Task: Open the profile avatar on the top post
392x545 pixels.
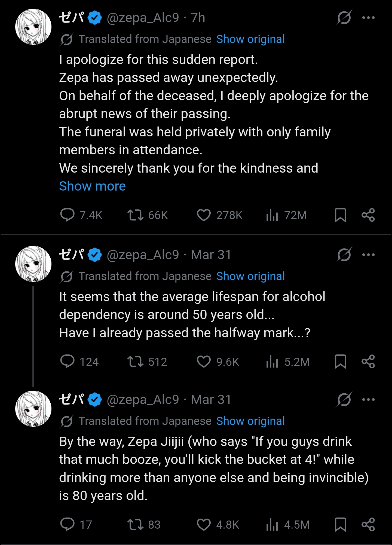Action: 33,27
